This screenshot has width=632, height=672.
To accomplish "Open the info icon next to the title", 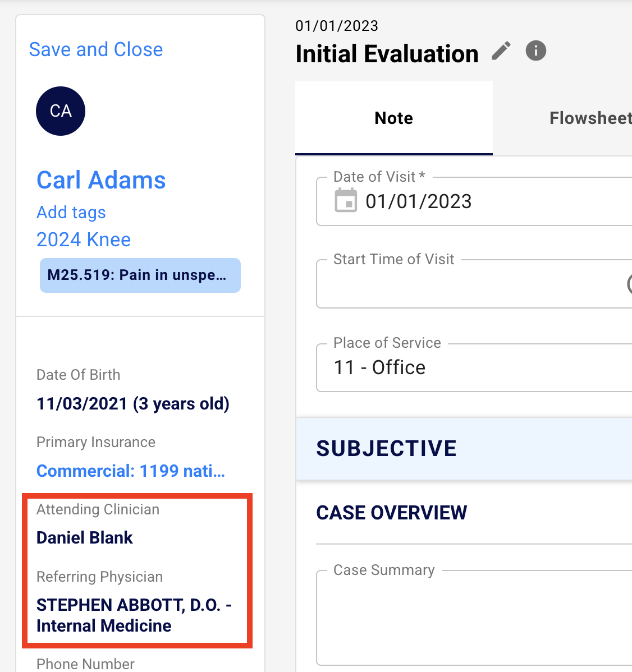I will [x=535, y=50].
